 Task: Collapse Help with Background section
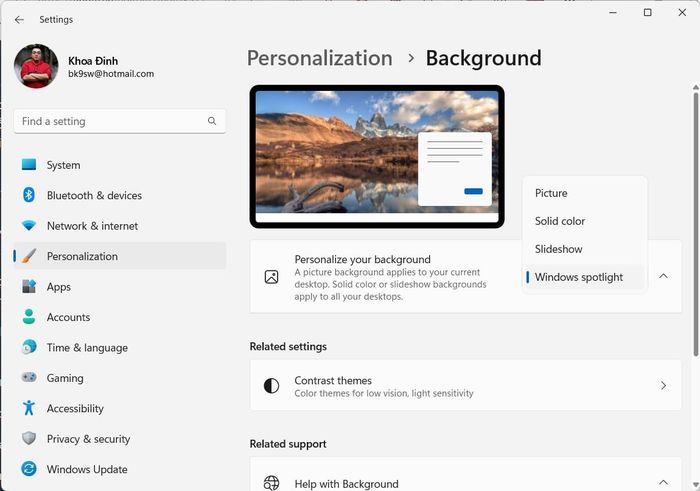(x=663, y=483)
